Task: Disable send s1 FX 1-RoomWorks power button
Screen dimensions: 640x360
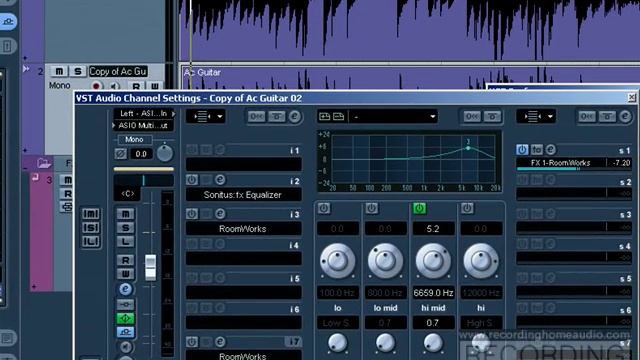Action: [x=522, y=150]
